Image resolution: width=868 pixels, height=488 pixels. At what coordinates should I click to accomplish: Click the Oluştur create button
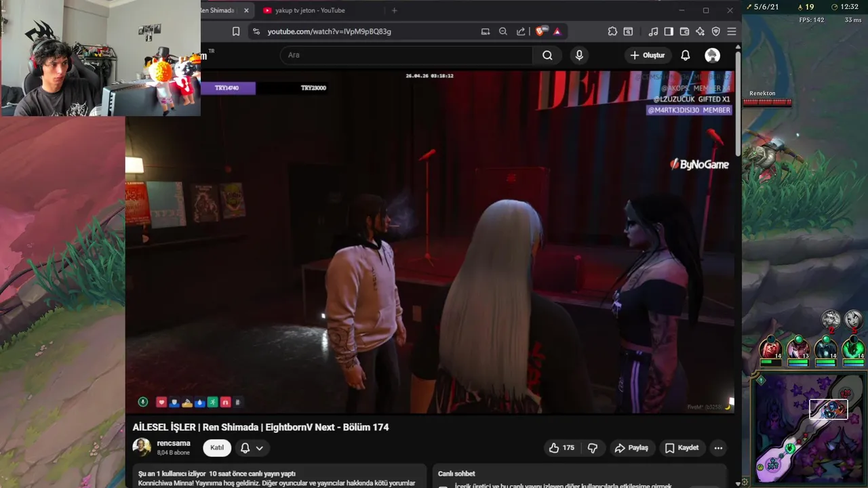648,55
